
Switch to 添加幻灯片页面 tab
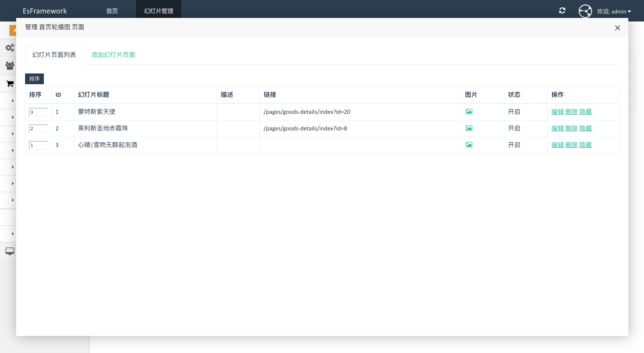coord(113,55)
